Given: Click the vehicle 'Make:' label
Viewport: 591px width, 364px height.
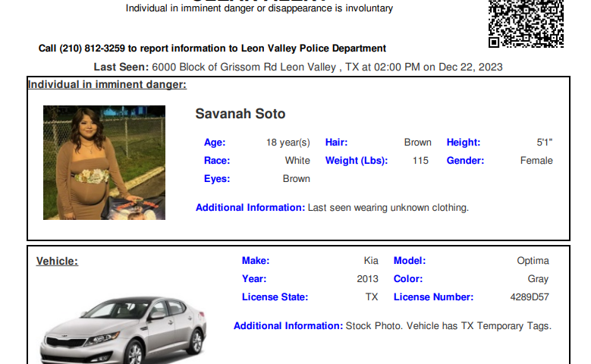Looking at the screenshot, I should click(256, 261).
